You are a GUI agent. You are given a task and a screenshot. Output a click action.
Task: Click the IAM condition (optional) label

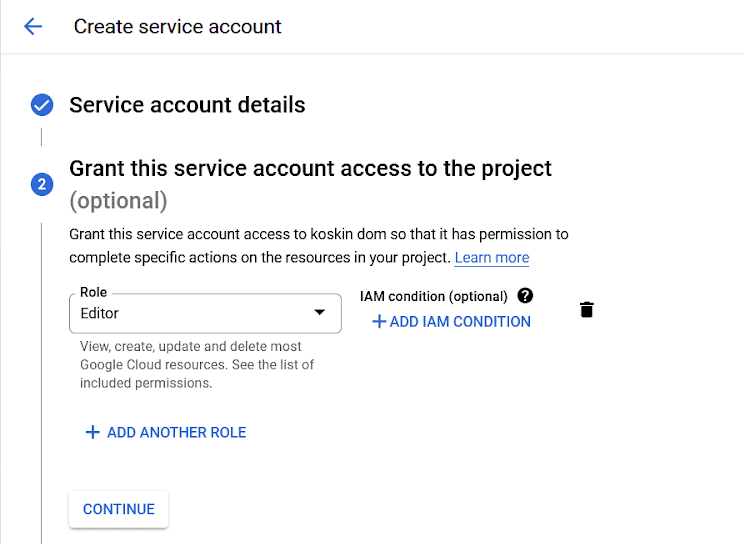[x=434, y=296]
